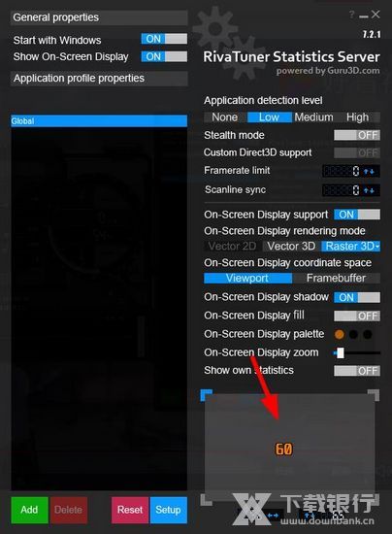This screenshot has width=392, height=534.
Task: Select the bottom-left OSD corner anchor
Action: point(207,500)
